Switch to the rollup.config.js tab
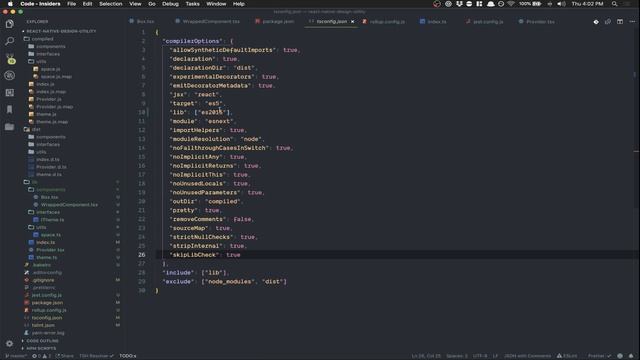Viewport: 640px width, 360px height. tap(384, 22)
